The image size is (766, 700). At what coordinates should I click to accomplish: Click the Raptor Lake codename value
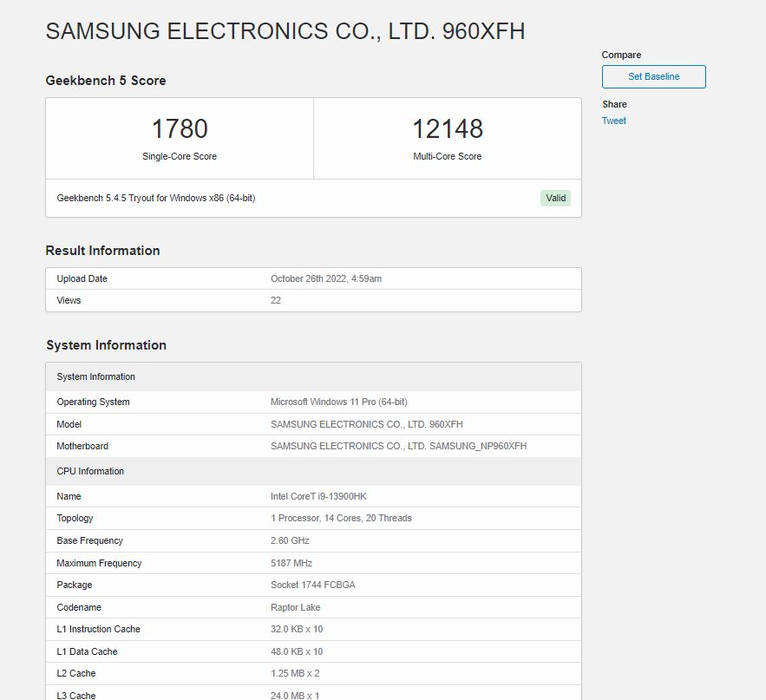296,607
